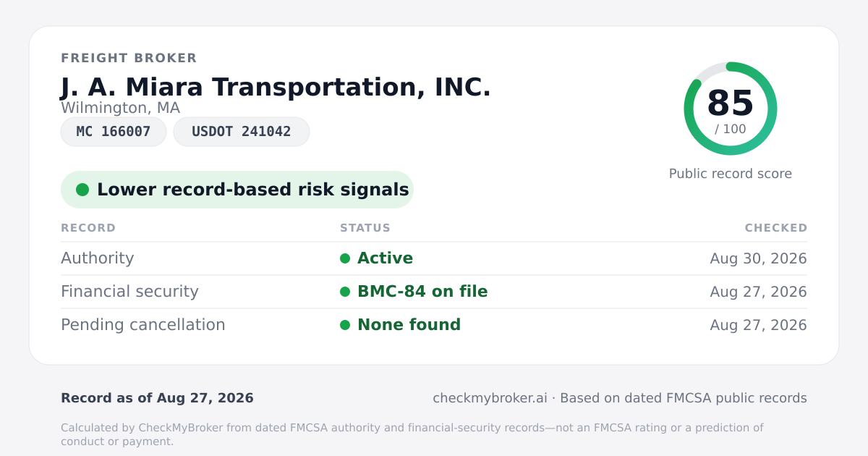Click the circular score gauge ring
The width and height of the screenshot is (868, 456).
731,109
